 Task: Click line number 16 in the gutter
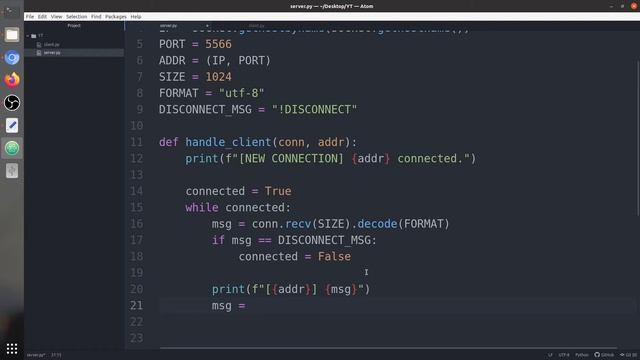[x=136, y=224]
